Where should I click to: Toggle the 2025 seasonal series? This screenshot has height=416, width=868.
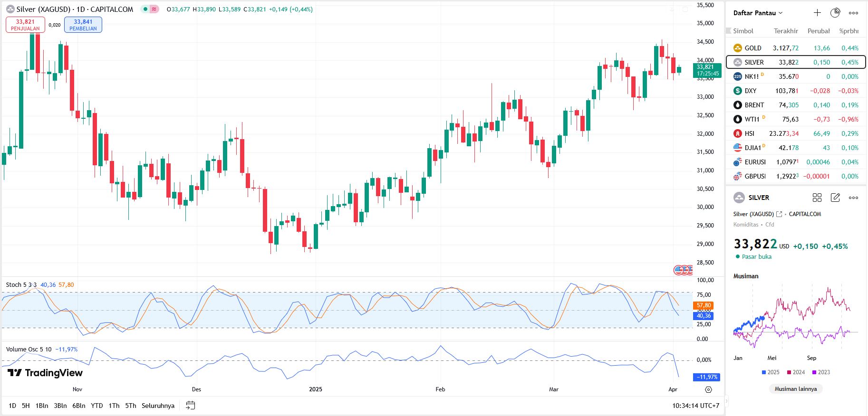coord(771,372)
